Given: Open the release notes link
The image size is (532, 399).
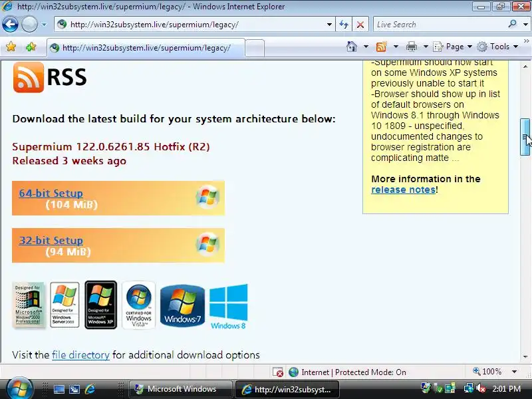Looking at the screenshot, I should coord(404,190).
